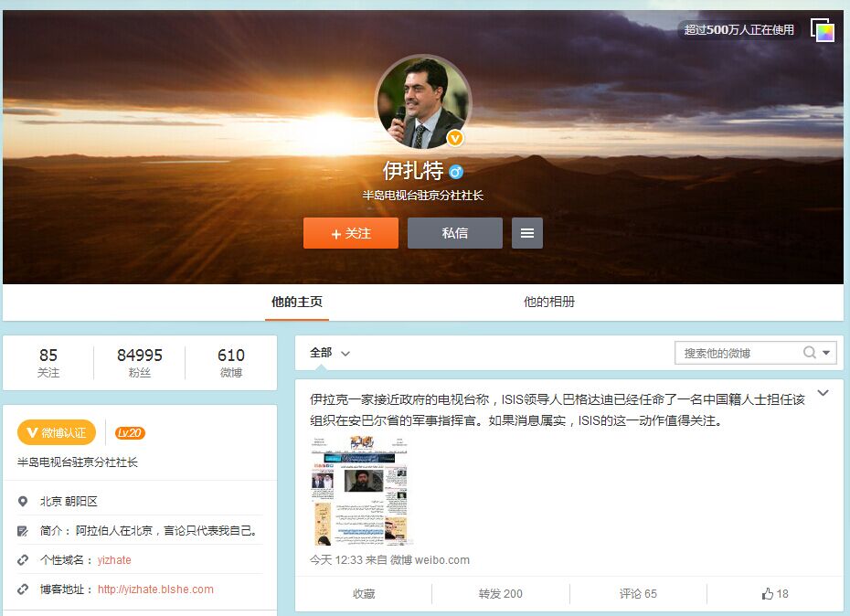Click the location pin icon for 北京 朝阳区

[23, 502]
